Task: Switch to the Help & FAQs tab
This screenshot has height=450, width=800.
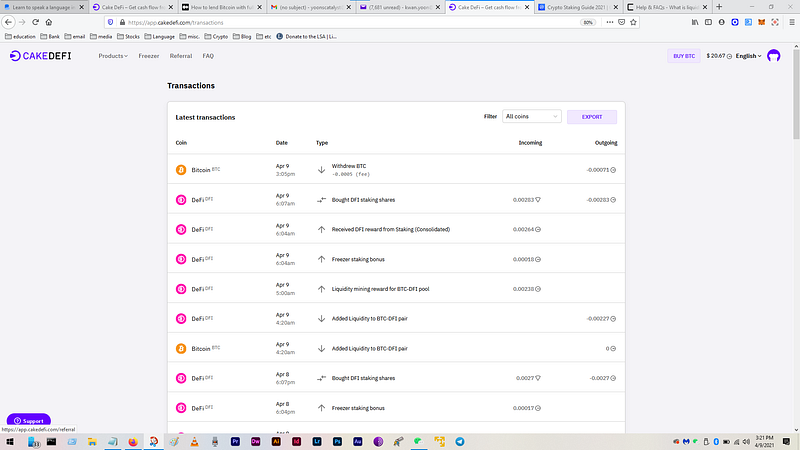Action: [x=667, y=7]
